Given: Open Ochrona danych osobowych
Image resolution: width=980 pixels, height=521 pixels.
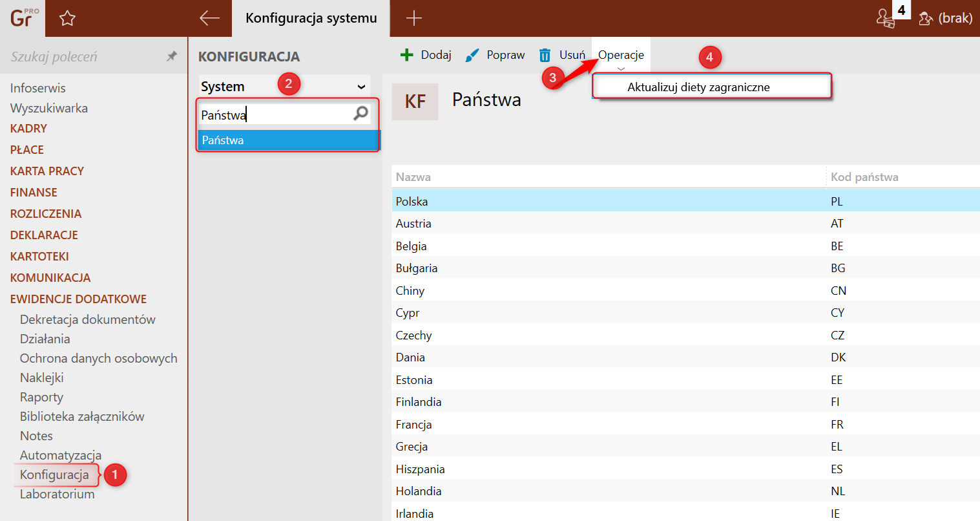Looking at the screenshot, I should pos(98,358).
